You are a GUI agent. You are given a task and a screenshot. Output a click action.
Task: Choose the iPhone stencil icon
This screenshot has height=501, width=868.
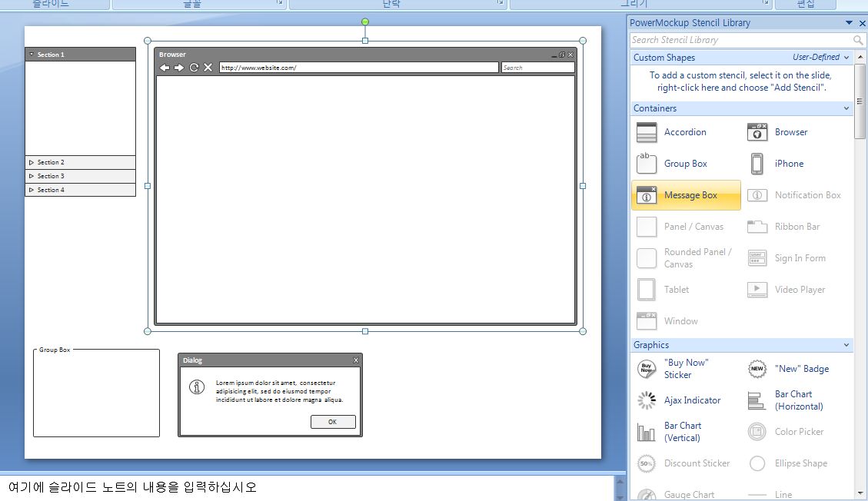pyautogui.click(x=757, y=164)
